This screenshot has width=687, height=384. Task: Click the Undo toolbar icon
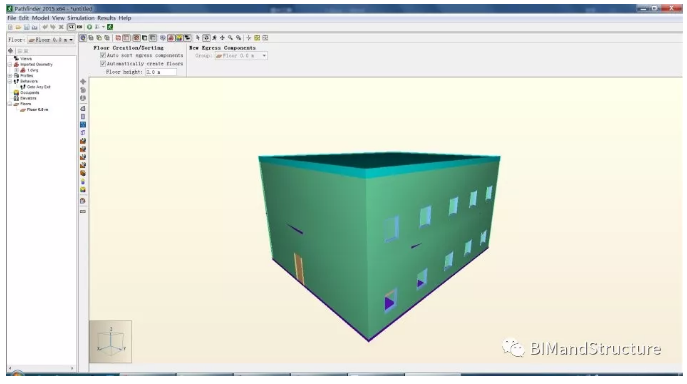[x=45, y=27]
